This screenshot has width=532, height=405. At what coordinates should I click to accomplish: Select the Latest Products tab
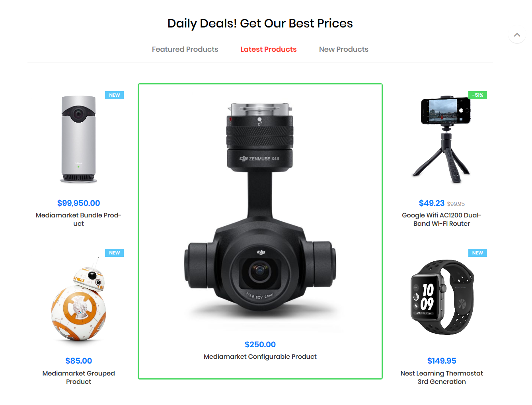click(x=269, y=49)
